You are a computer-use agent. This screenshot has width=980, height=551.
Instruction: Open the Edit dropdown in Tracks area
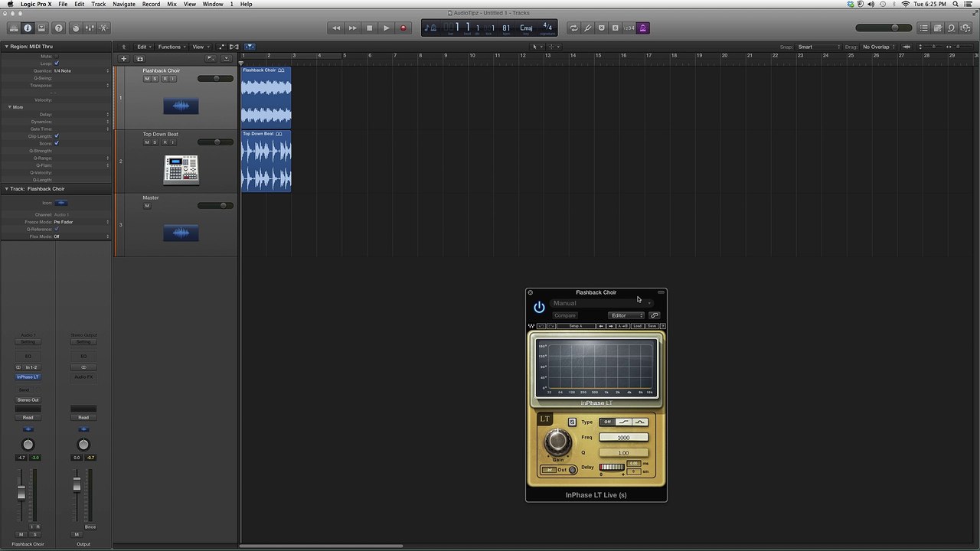click(x=143, y=47)
